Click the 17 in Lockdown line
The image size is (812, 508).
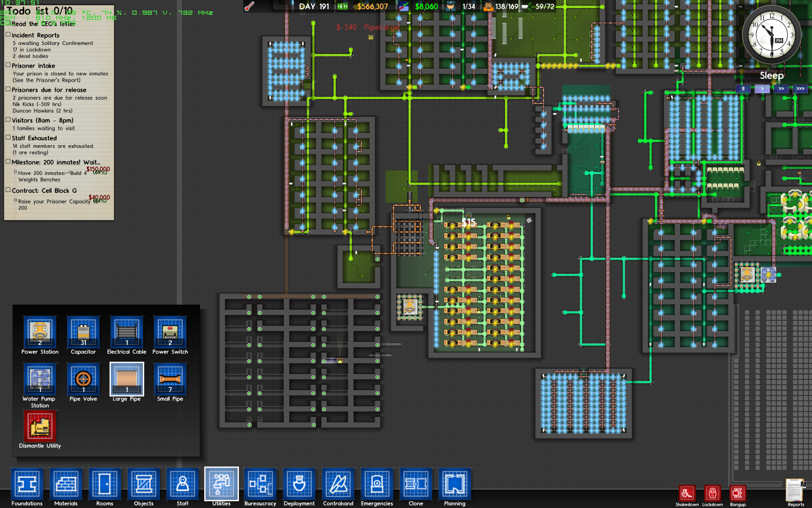(32, 50)
